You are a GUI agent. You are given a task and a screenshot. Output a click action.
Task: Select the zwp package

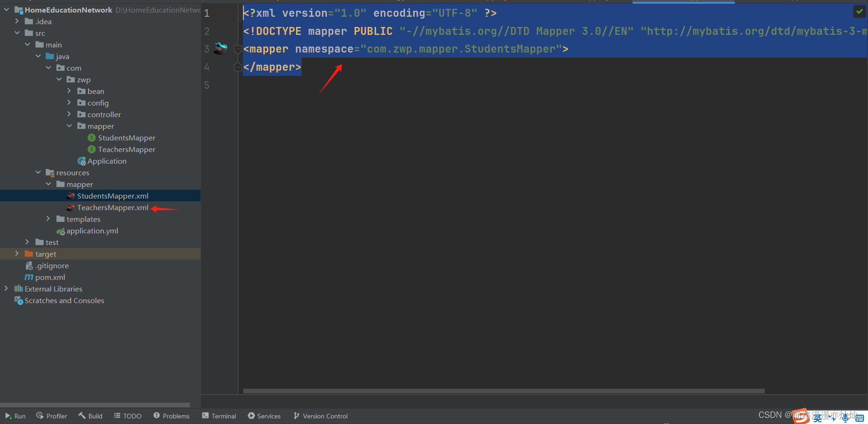point(84,79)
